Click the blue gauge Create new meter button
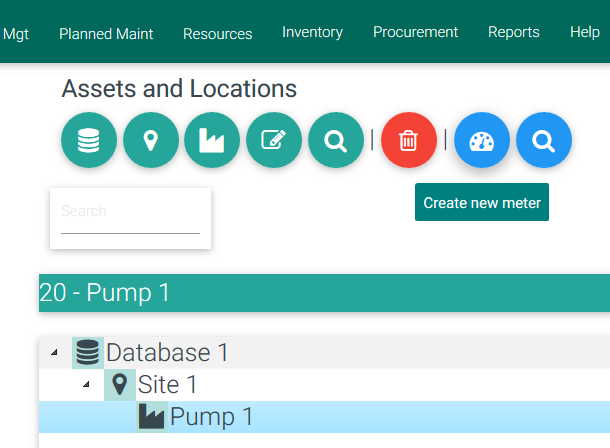610x448 pixels. tap(482, 140)
